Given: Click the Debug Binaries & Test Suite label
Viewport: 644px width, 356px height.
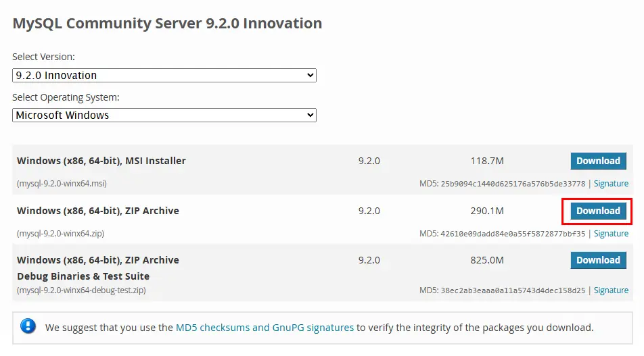Looking at the screenshot, I should click(x=83, y=276).
